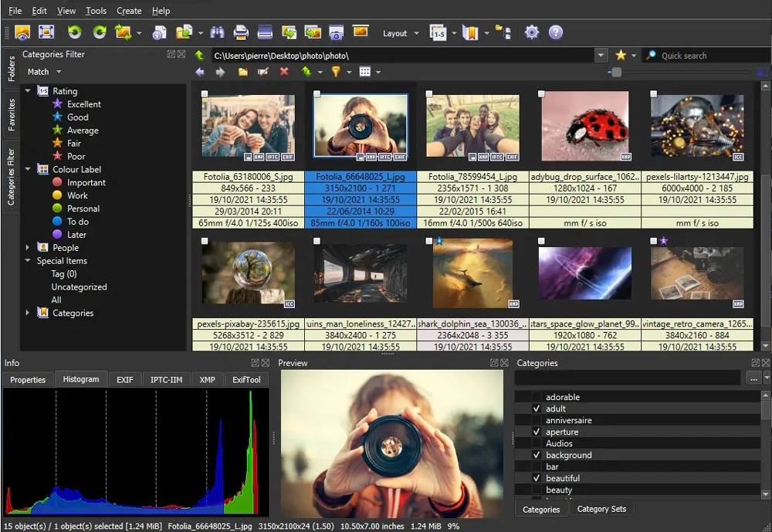The image size is (772, 532).
Task: Click the yellow star Favorites icon
Action: (621, 56)
